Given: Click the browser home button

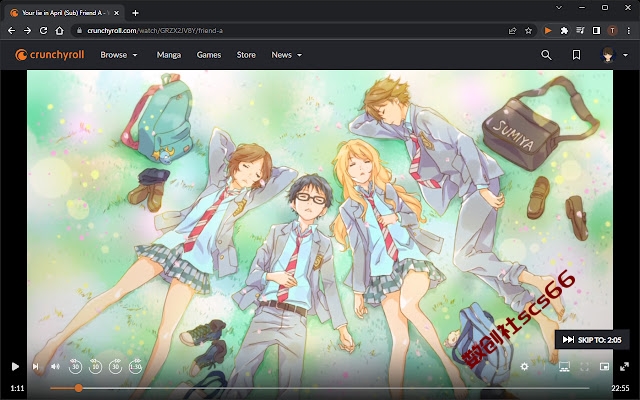Looking at the screenshot, I should click(60, 31).
